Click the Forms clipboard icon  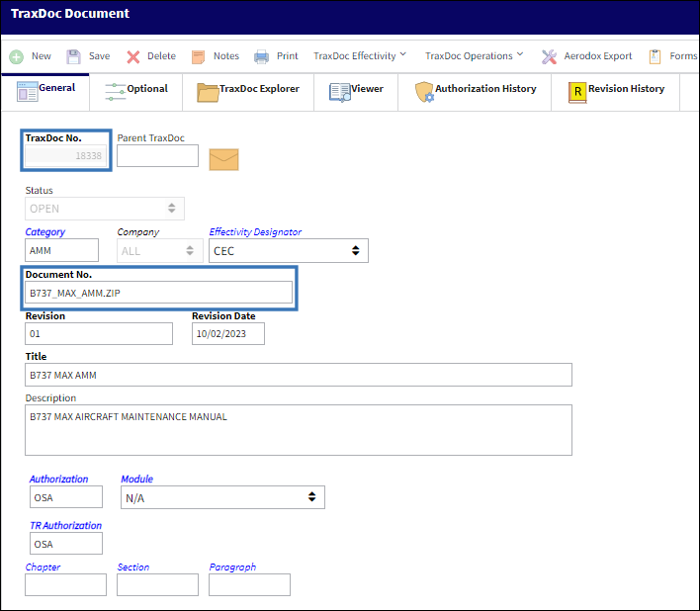point(655,56)
